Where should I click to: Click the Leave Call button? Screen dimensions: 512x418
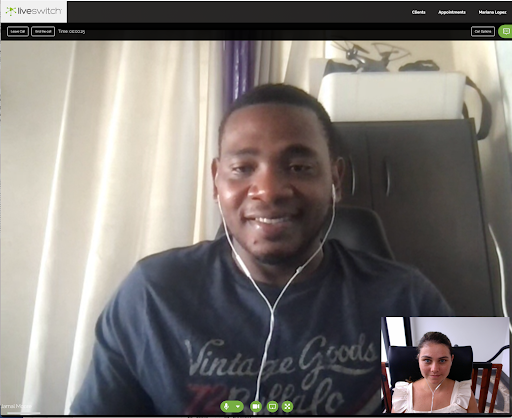[18, 31]
